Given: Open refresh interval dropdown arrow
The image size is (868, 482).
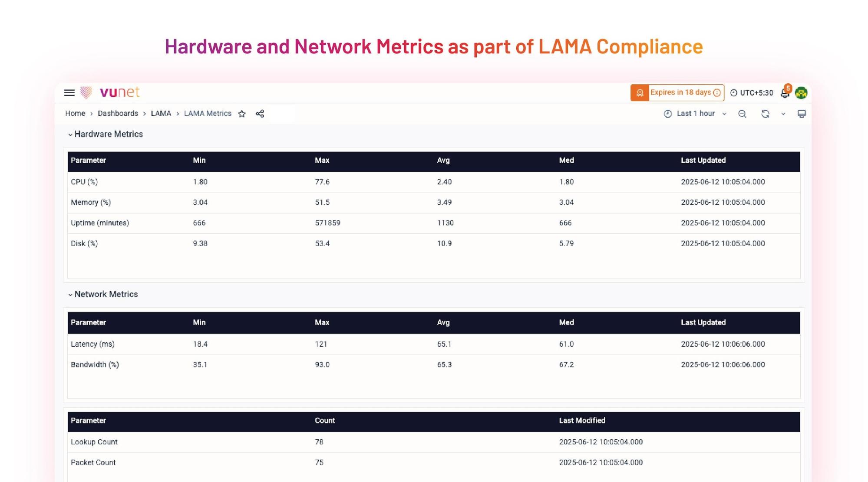Looking at the screenshot, I should click(x=783, y=114).
